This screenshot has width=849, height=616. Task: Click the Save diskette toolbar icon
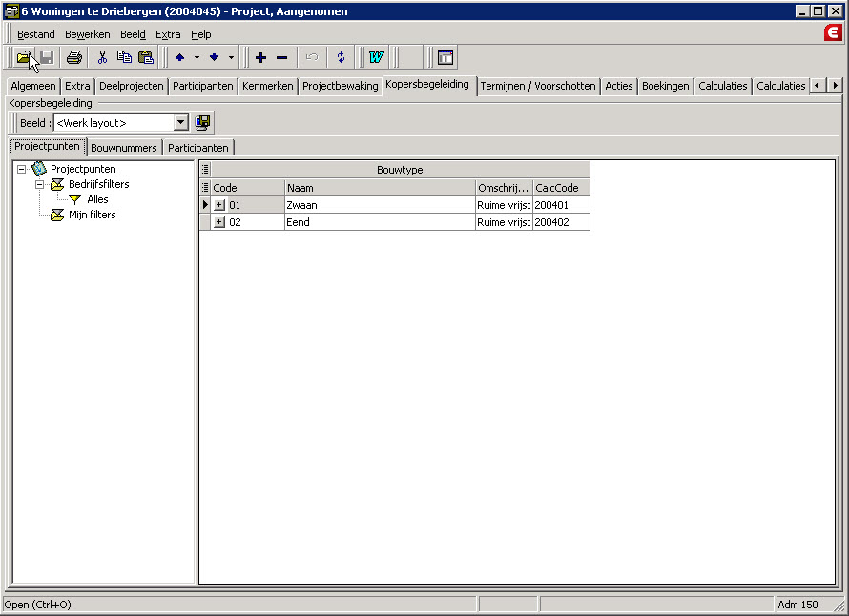[47, 57]
